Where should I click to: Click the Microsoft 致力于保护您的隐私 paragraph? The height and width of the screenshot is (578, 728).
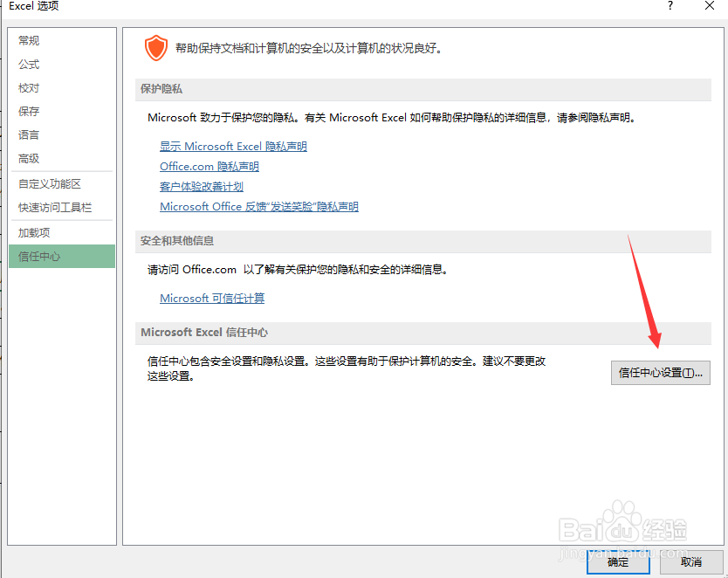click(391, 118)
